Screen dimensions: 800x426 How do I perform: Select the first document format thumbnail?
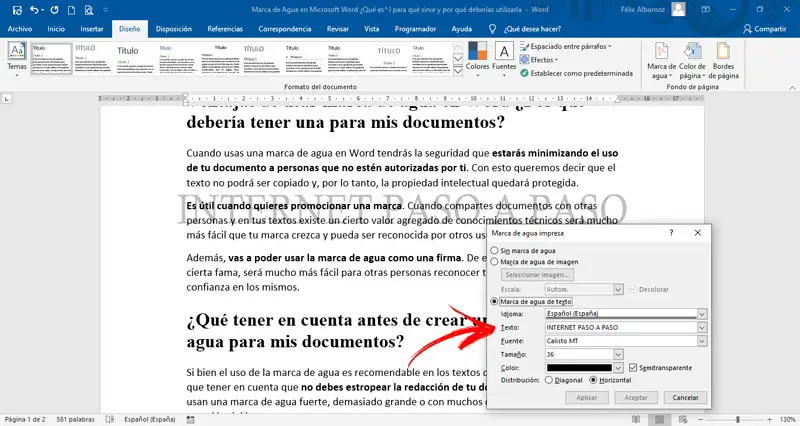click(52, 59)
